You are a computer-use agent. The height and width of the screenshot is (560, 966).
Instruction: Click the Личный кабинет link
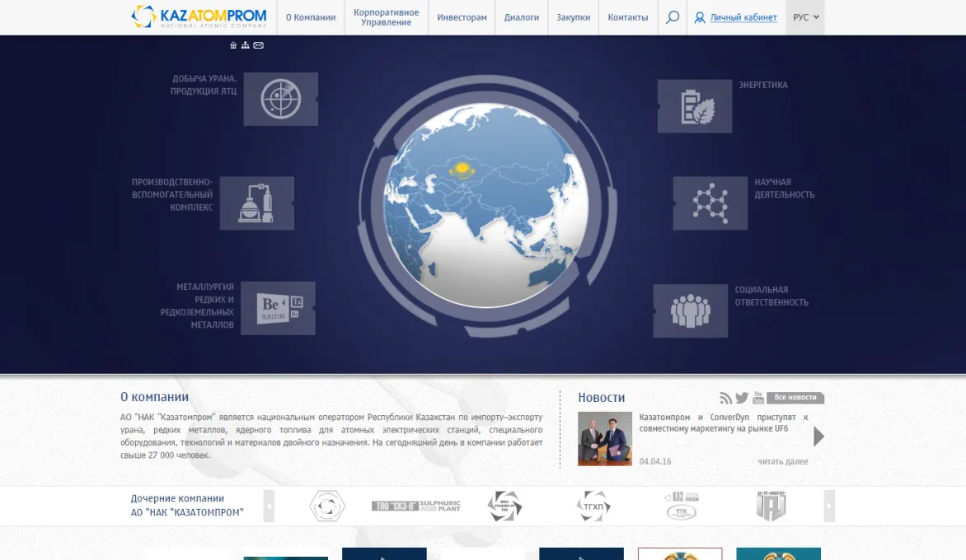click(743, 17)
